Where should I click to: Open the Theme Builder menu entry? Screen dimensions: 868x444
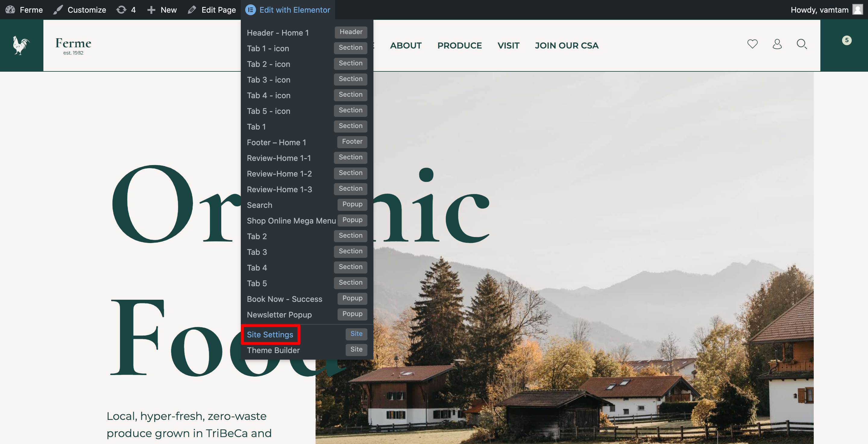pos(273,350)
